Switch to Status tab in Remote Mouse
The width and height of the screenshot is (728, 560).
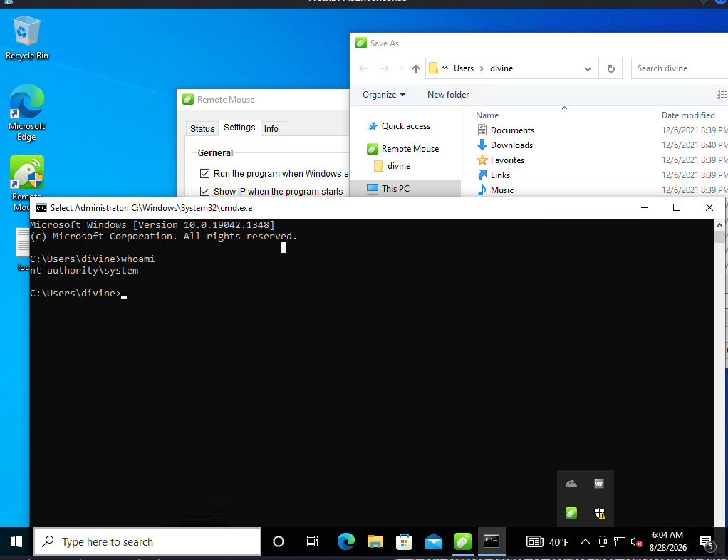pyautogui.click(x=202, y=129)
